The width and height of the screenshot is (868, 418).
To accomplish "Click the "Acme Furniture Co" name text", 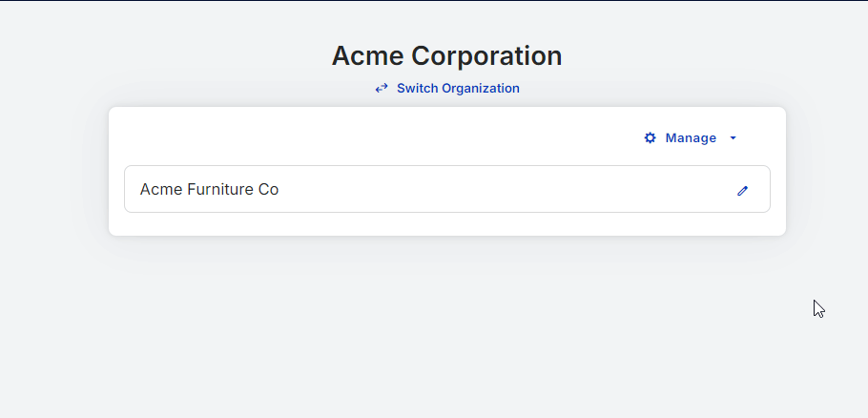I will click(x=209, y=189).
